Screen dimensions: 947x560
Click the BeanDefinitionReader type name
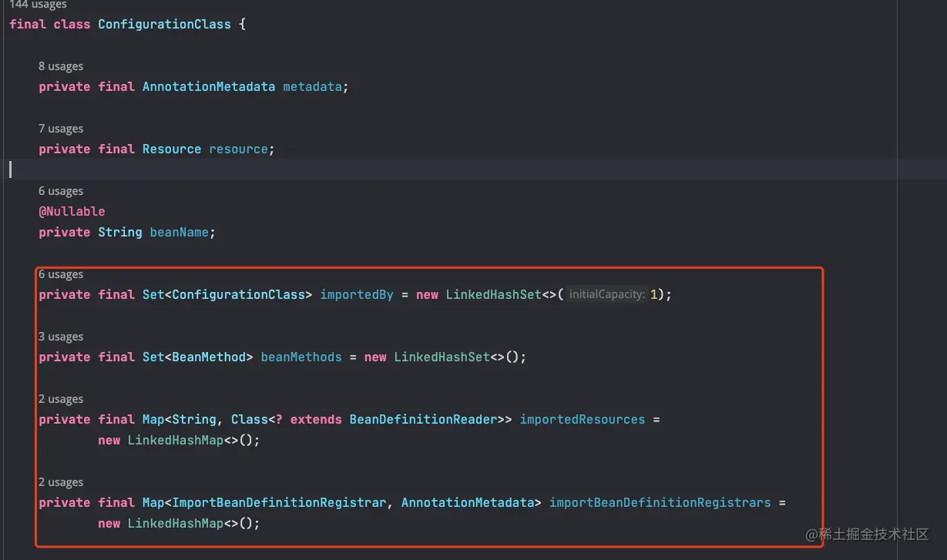[423, 419]
